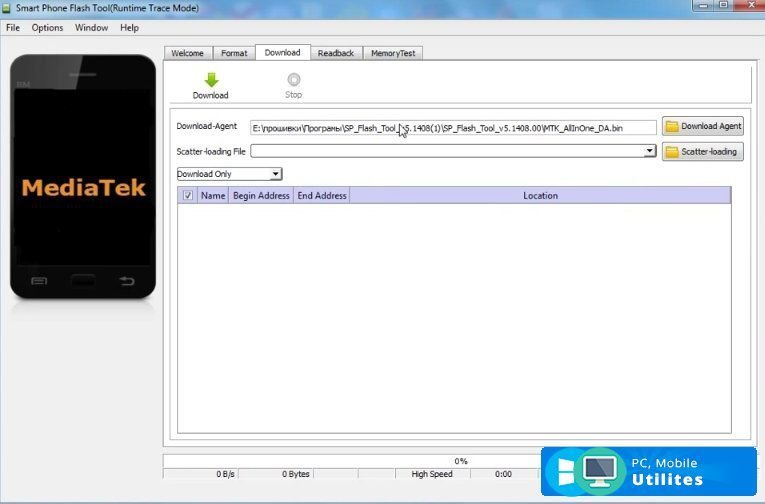This screenshot has height=504, width=765.
Task: Open the File menu
Action: [13, 28]
